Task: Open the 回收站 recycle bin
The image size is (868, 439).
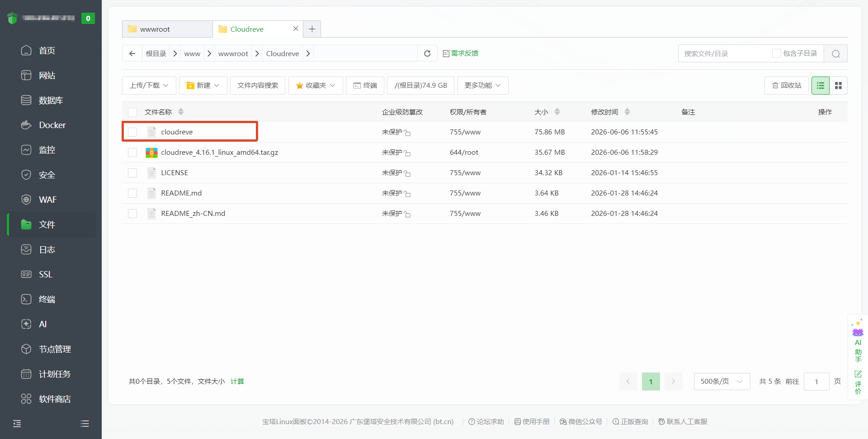Action: (787, 86)
